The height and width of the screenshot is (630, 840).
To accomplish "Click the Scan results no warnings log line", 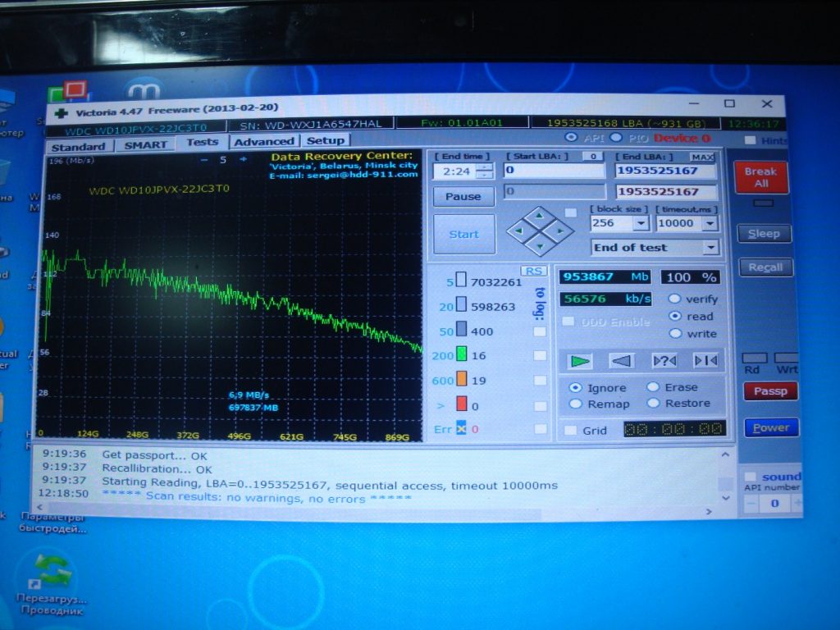I will coord(257,498).
